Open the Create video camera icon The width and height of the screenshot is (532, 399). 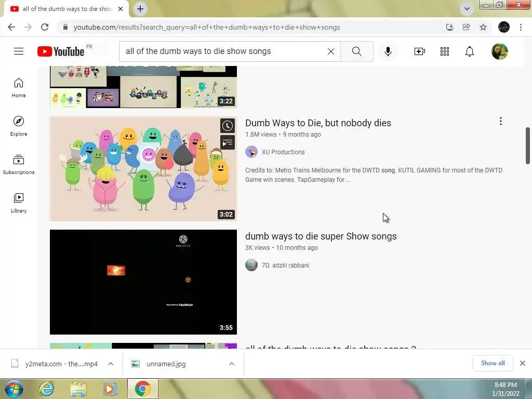[420, 51]
